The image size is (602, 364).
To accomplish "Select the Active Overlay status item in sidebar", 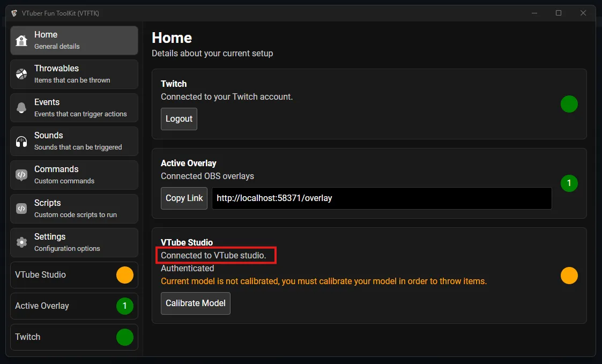I will pos(74,306).
